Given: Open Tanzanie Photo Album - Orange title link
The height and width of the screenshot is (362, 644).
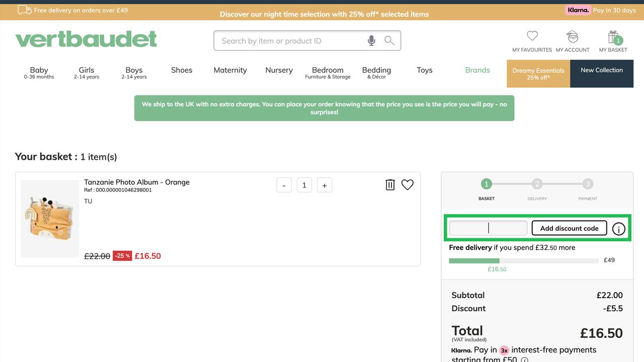Looking at the screenshot, I should 137,182.
